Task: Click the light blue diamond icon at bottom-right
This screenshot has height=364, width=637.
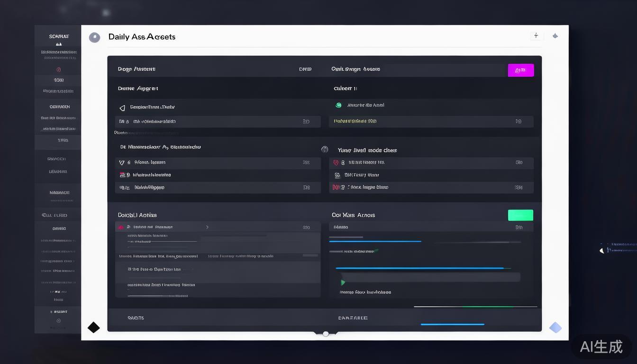Action: click(x=555, y=328)
